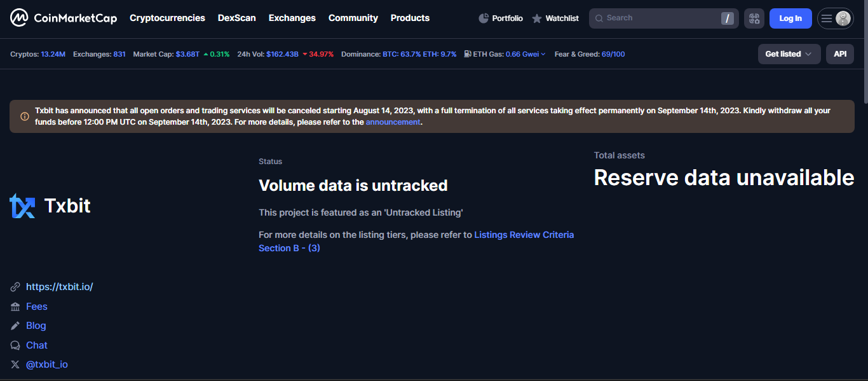Click the BTC 63.7% ETH 9.7% dominance value

[x=419, y=54]
